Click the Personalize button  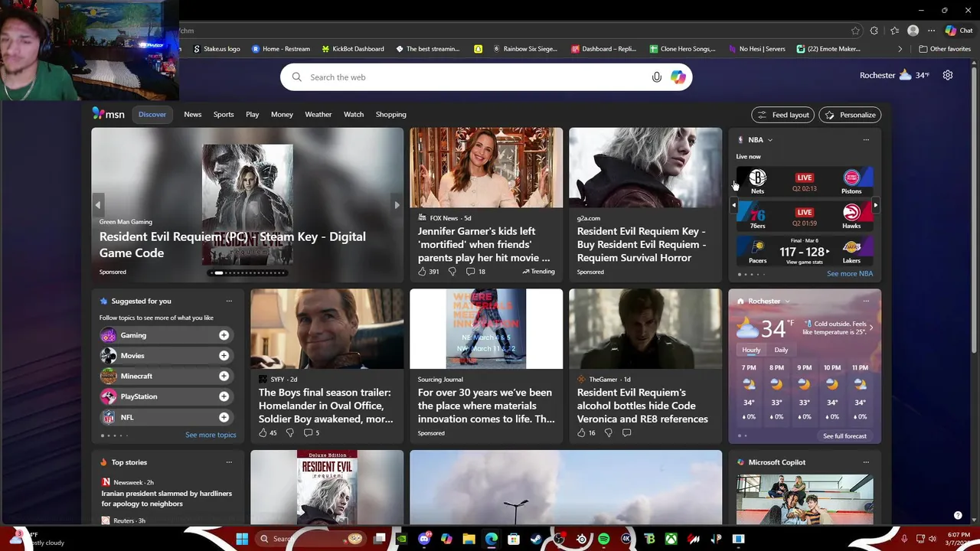coord(850,115)
